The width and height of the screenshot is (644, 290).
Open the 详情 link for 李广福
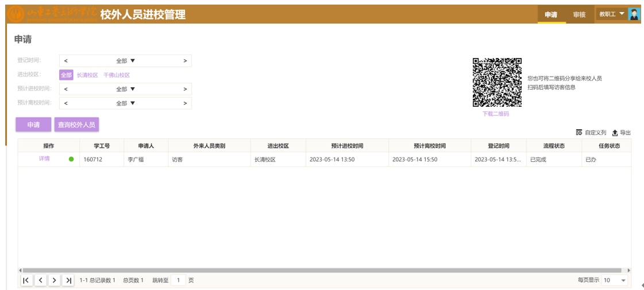pos(44,159)
